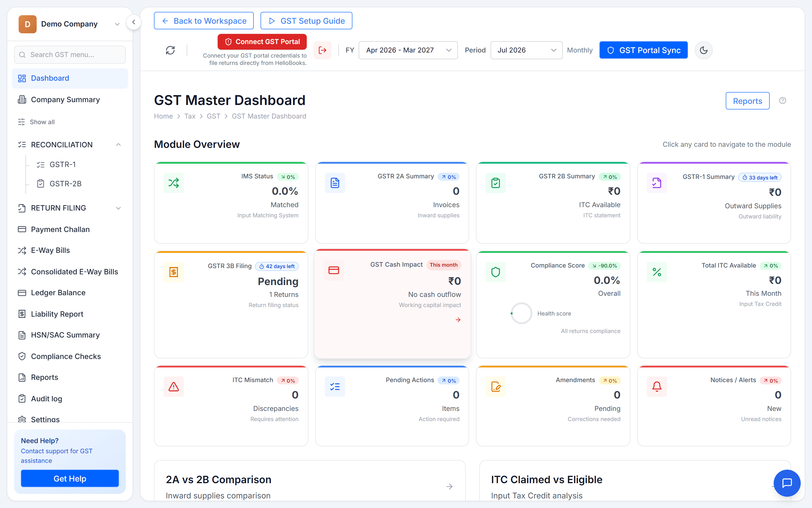The image size is (812, 508).
Task: Click the Reports button near title
Action: (747, 101)
